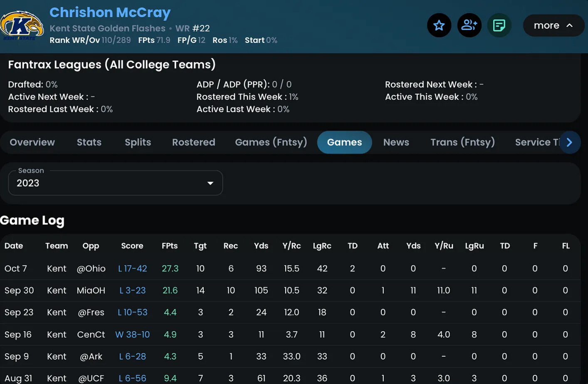588x384 pixels.
Task: Click the LgRu column header
Action: [x=474, y=246]
